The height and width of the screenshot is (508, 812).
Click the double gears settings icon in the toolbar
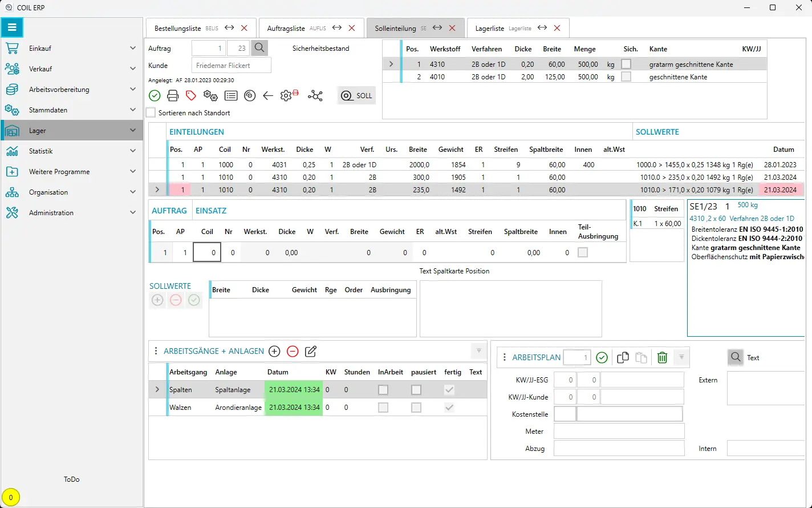210,96
